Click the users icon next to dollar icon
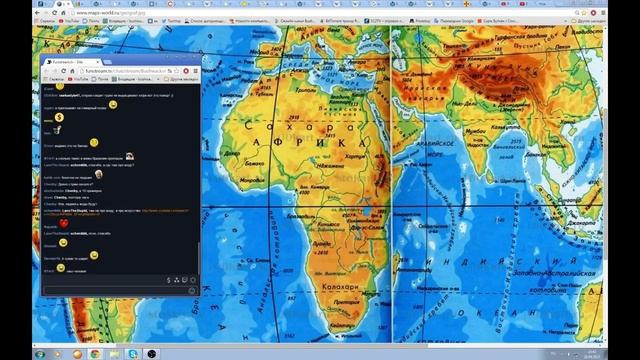The width and height of the screenshot is (640, 360). click(x=177, y=280)
